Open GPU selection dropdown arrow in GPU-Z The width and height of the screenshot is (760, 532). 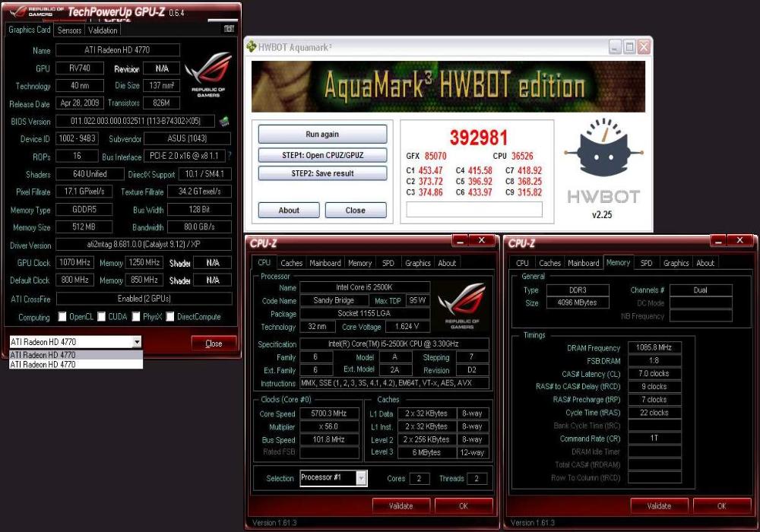137,342
